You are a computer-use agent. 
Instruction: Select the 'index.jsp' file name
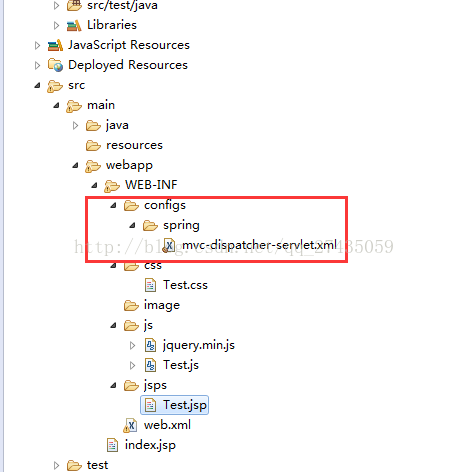pyautogui.click(x=150, y=445)
